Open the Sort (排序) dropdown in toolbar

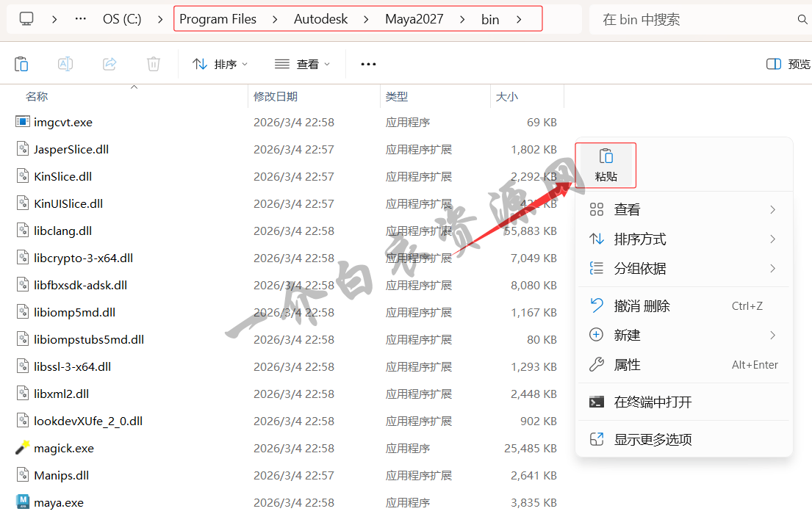(220, 64)
